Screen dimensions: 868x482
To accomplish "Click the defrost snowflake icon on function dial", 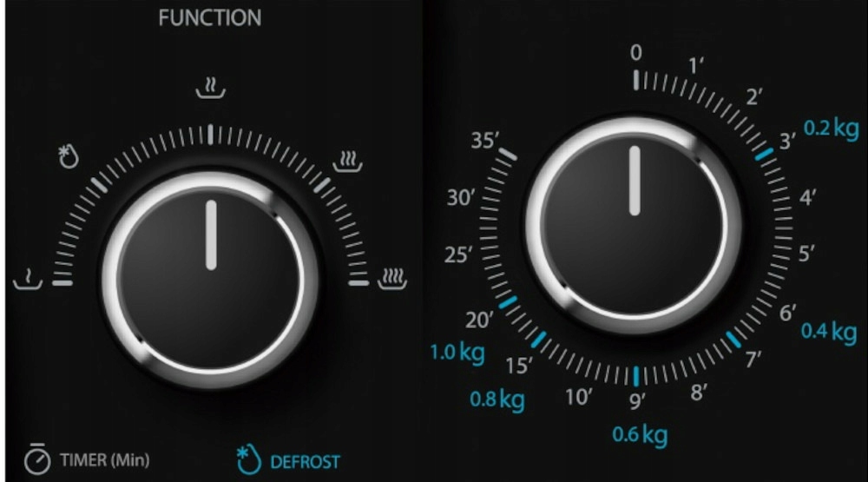I will [69, 157].
